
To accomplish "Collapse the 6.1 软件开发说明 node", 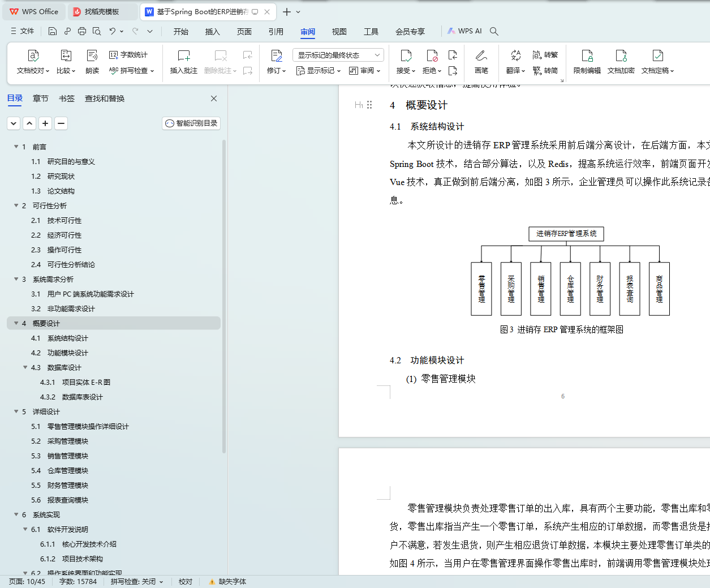I will [25, 529].
